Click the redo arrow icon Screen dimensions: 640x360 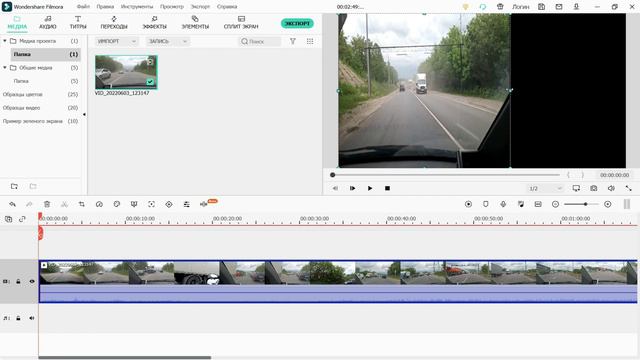pyautogui.click(x=29, y=204)
